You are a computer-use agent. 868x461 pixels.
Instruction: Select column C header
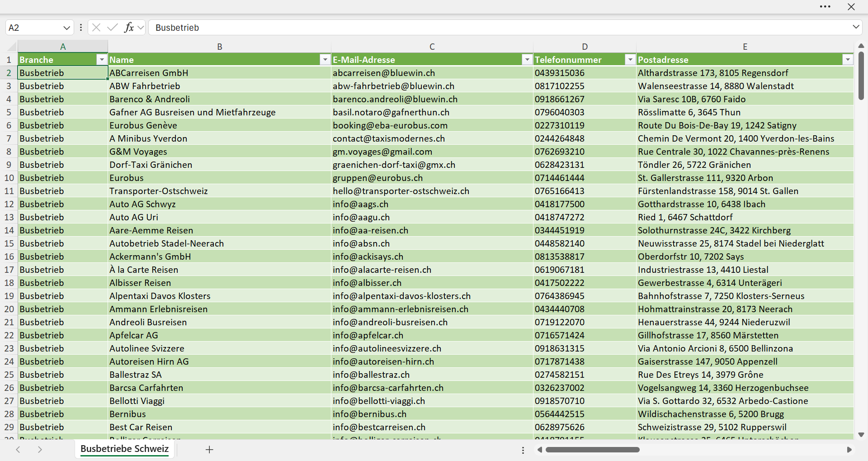[x=432, y=47]
